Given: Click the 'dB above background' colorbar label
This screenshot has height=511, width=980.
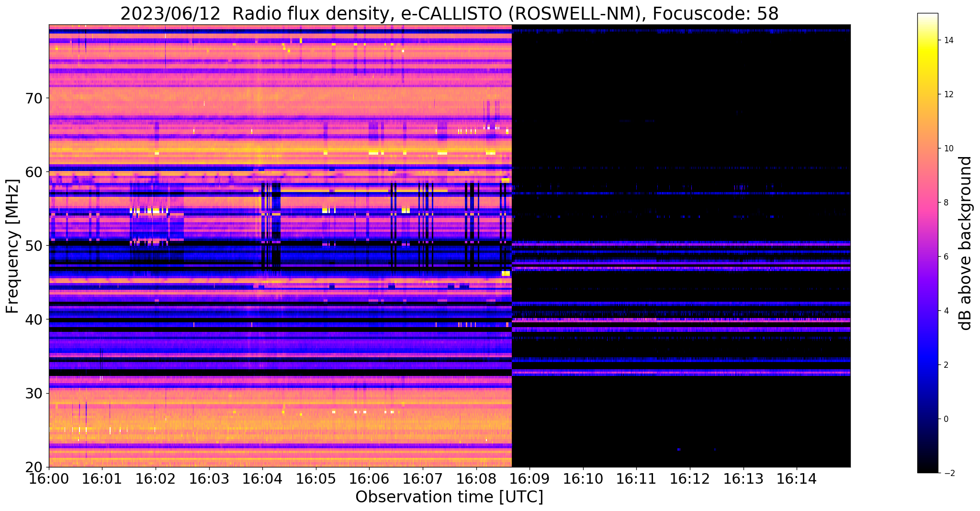Looking at the screenshot, I should 966,243.
